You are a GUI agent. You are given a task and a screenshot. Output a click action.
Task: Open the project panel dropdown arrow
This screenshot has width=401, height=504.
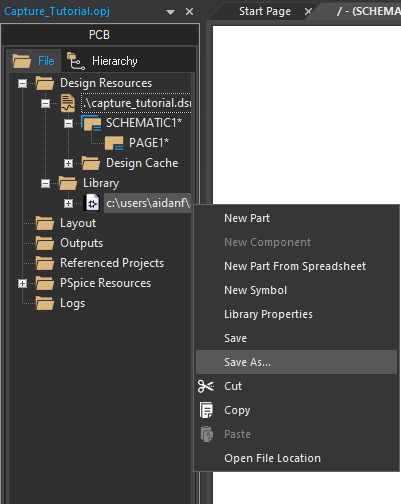(170, 12)
